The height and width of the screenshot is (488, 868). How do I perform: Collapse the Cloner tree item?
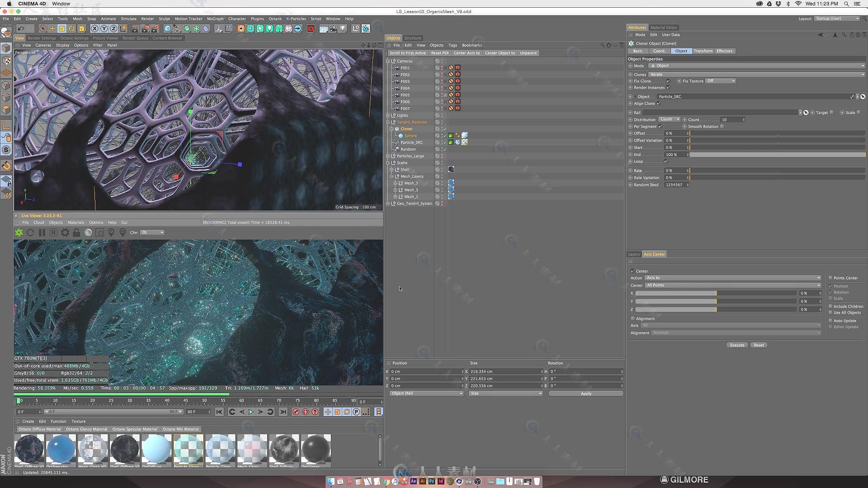coord(392,129)
